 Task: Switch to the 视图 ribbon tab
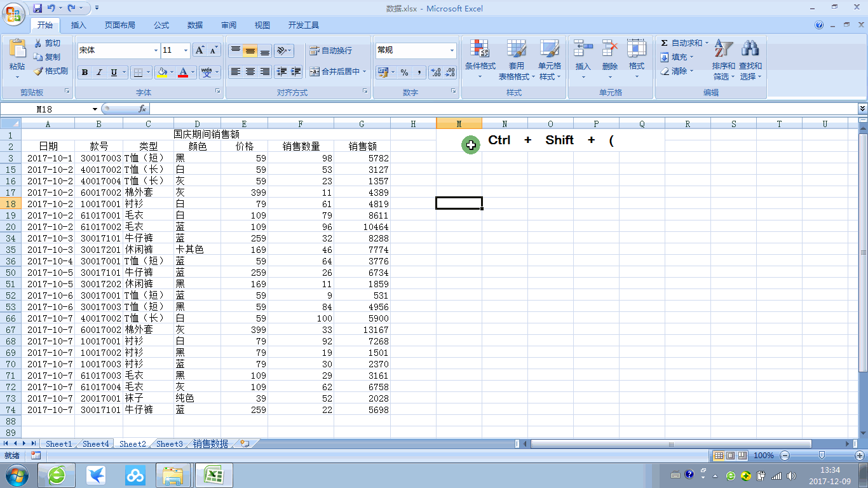tap(262, 25)
